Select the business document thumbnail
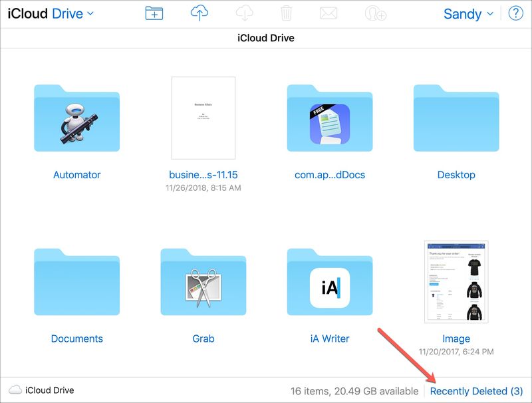Viewport: 532px width, 403px height. (203, 118)
